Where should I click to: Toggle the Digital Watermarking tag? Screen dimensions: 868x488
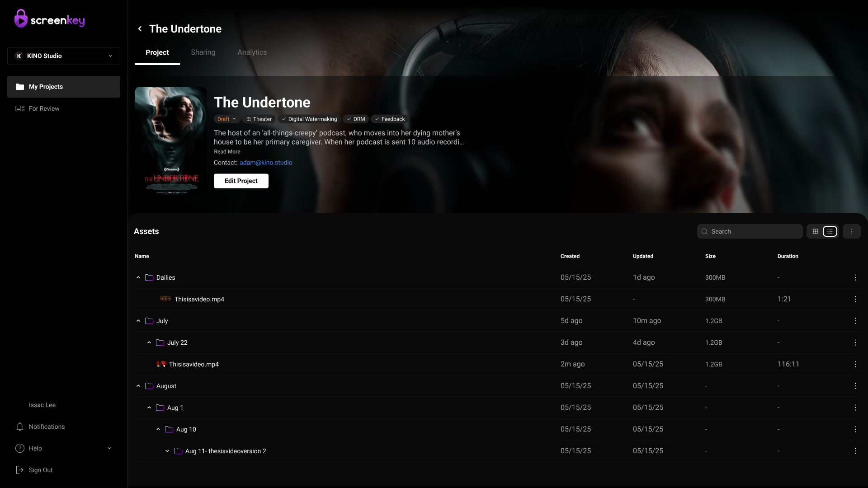tap(309, 119)
